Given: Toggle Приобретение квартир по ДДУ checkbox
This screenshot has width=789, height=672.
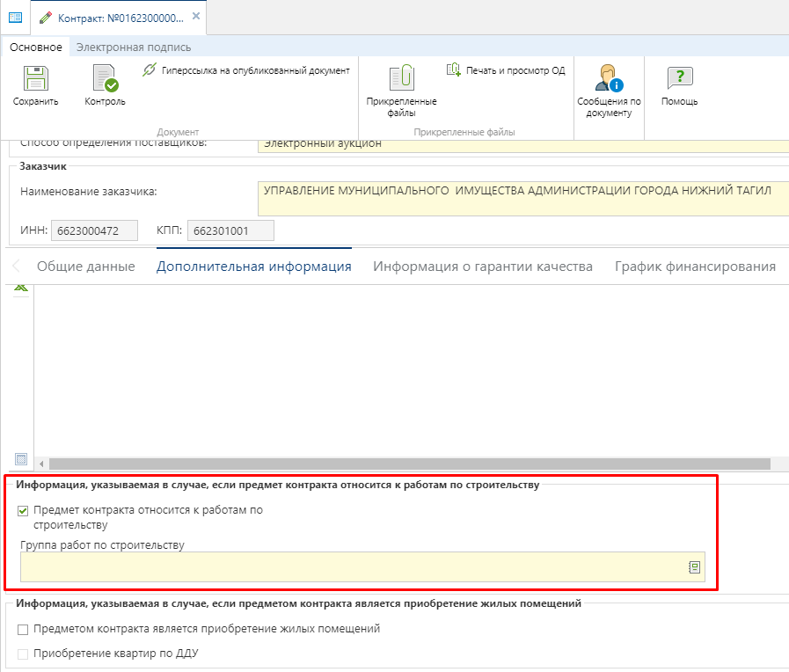Looking at the screenshot, I should point(24,654).
